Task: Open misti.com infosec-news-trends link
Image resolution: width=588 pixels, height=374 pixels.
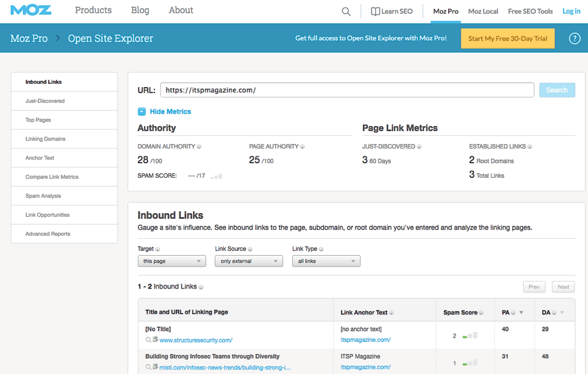Action: (x=225, y=368)
